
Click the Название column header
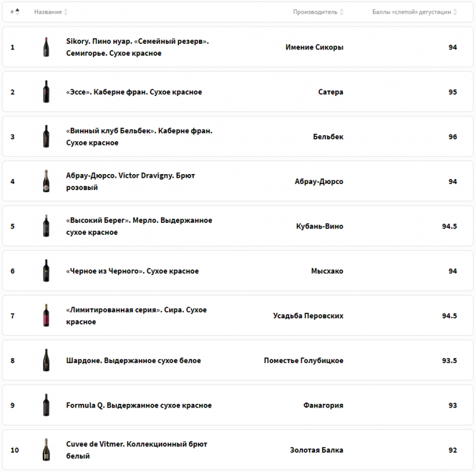[48, 12]
